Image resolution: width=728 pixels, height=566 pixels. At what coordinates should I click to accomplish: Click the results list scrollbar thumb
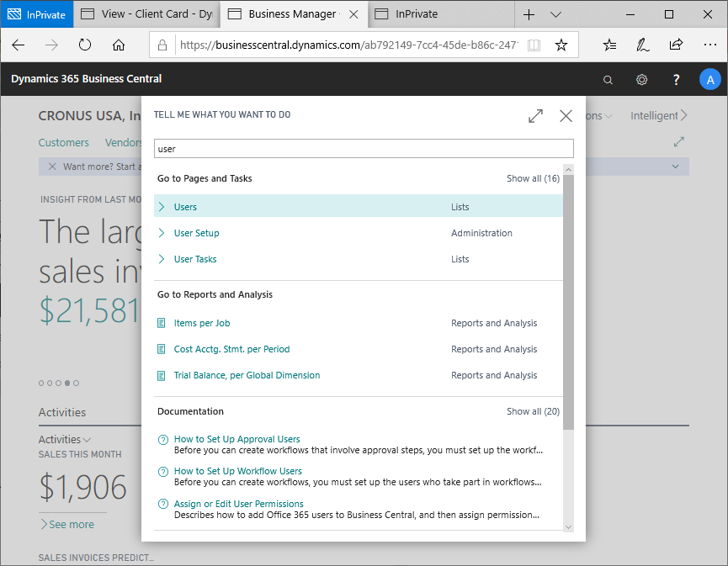(568, 303)
